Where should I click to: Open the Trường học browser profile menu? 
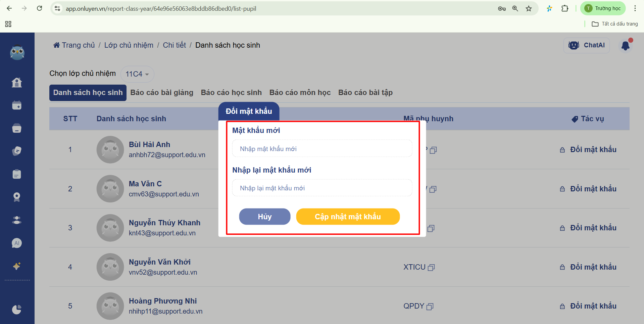[603, 8]
